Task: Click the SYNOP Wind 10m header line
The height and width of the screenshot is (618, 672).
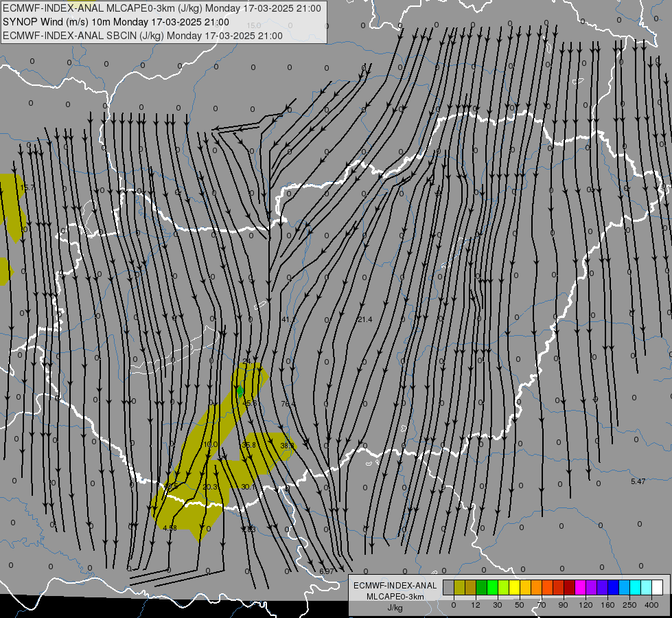Action: pos(116,22)
